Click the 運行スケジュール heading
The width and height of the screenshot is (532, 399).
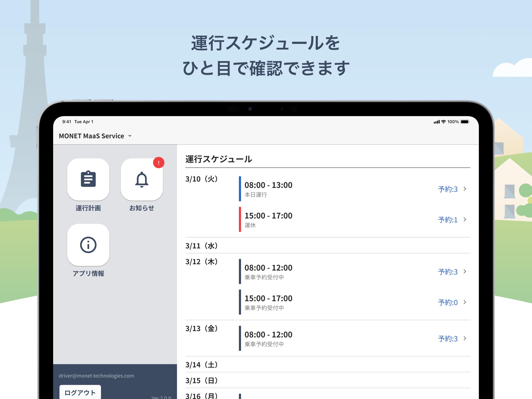pyautogui.click(x=219, y=159)
